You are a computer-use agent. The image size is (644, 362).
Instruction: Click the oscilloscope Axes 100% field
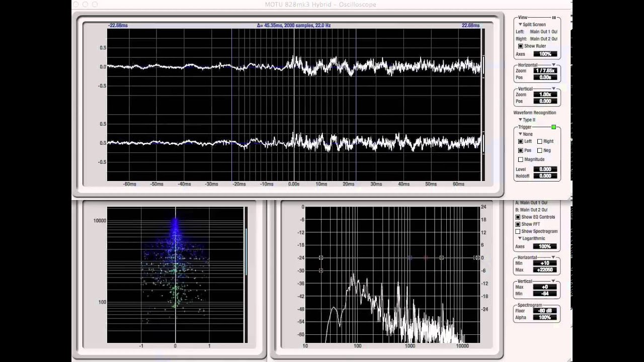[545, 54]
